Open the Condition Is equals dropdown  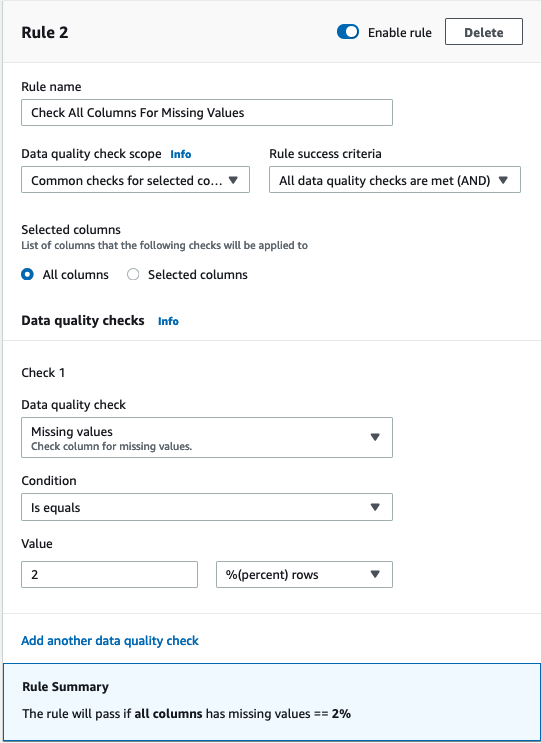(x=207, y=507)
